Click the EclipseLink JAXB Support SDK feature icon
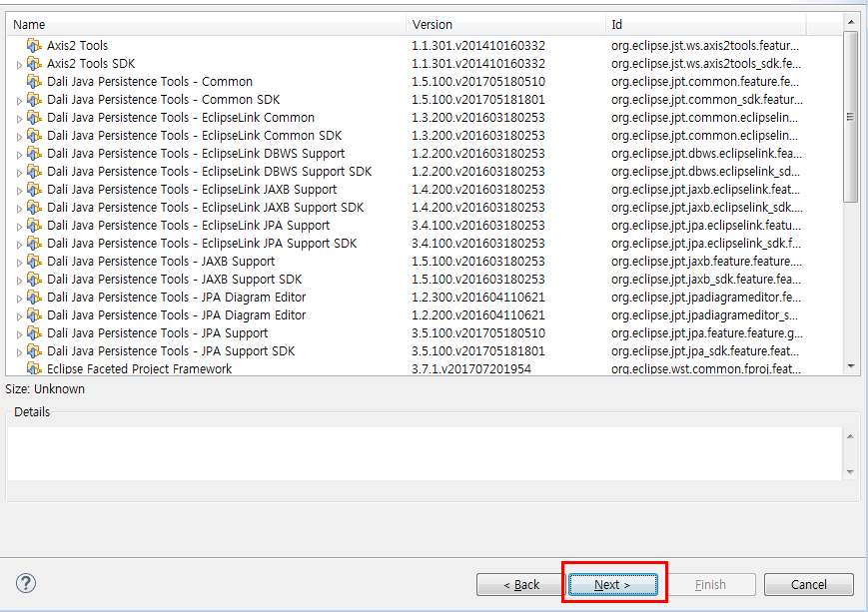This screenshot has height=612, width=868. [34, 208]
